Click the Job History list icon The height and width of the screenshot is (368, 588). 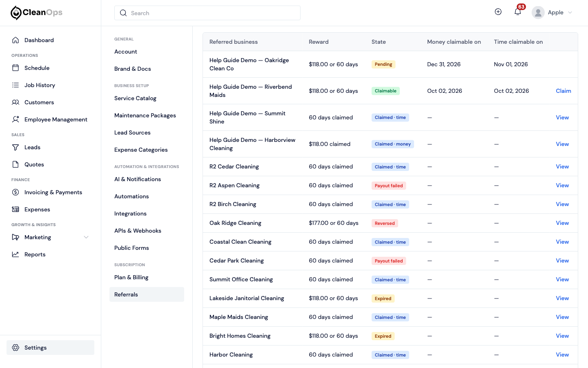[x=16, y=85]
